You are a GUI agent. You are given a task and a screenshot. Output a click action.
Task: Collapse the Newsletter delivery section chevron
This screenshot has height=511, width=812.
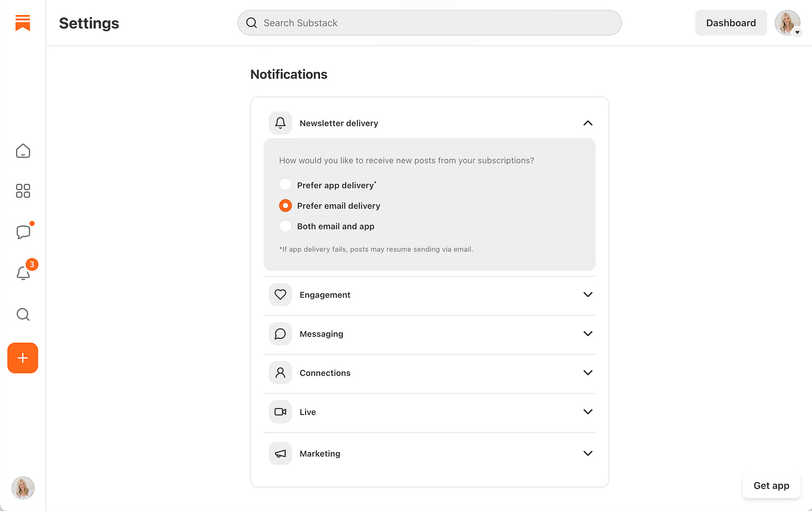[588, 123]
